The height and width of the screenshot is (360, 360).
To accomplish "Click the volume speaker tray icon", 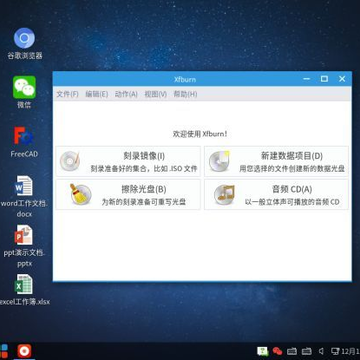I will tap(321, 351).
